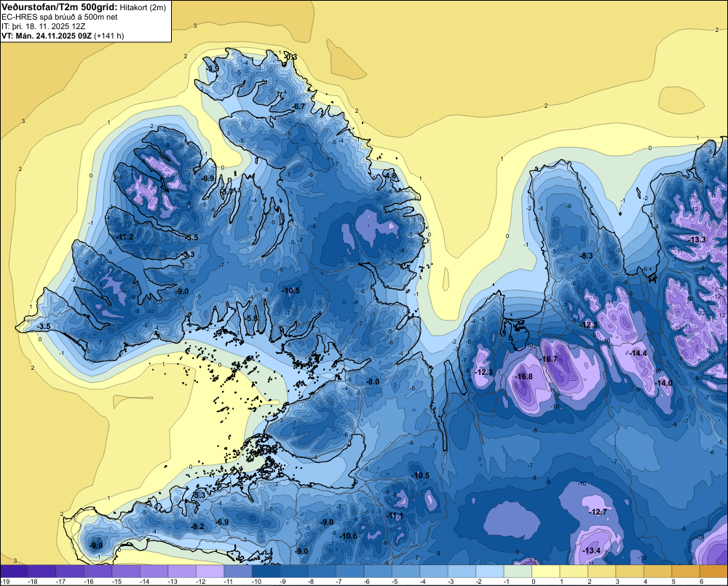Click the -16.8 temperature value
Image resolution: width=728 pixels, height=586 pixels.
pyautogui.click(x=525, y=376)
